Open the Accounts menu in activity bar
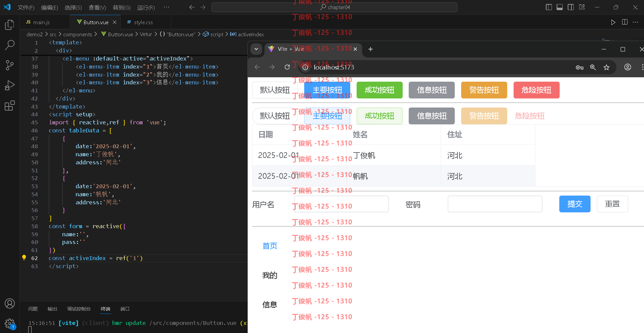This screenshot has width=644, height=333. 10,303
